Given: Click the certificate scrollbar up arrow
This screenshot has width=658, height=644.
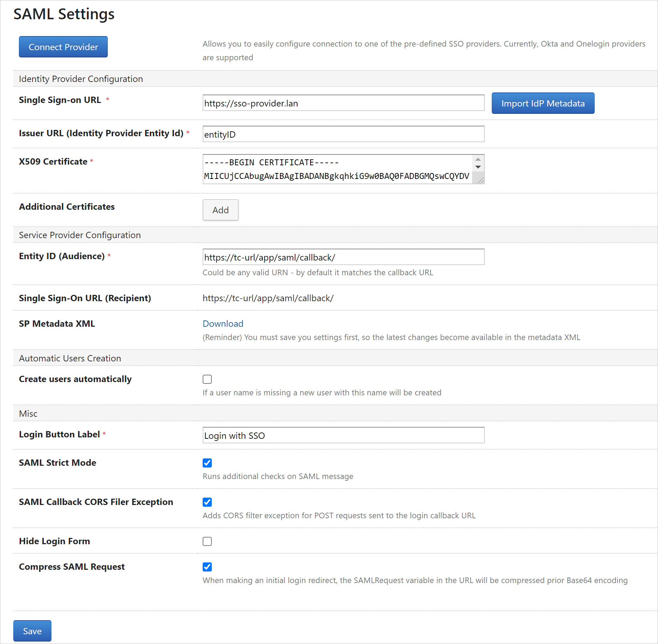Looking at the screenshot, I should point(478,159).
